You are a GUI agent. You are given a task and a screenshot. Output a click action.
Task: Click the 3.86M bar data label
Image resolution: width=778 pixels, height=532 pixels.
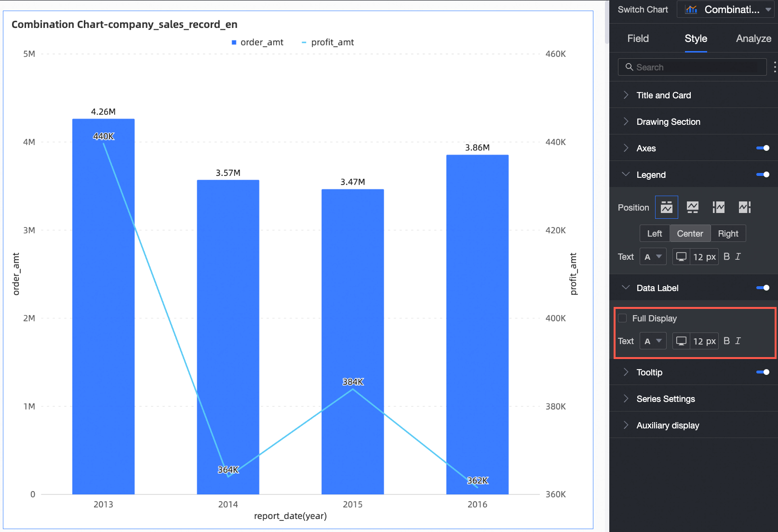477,147
